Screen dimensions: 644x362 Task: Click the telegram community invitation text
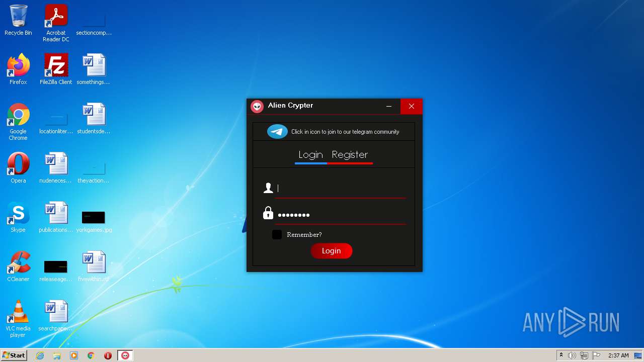point(345,132)
